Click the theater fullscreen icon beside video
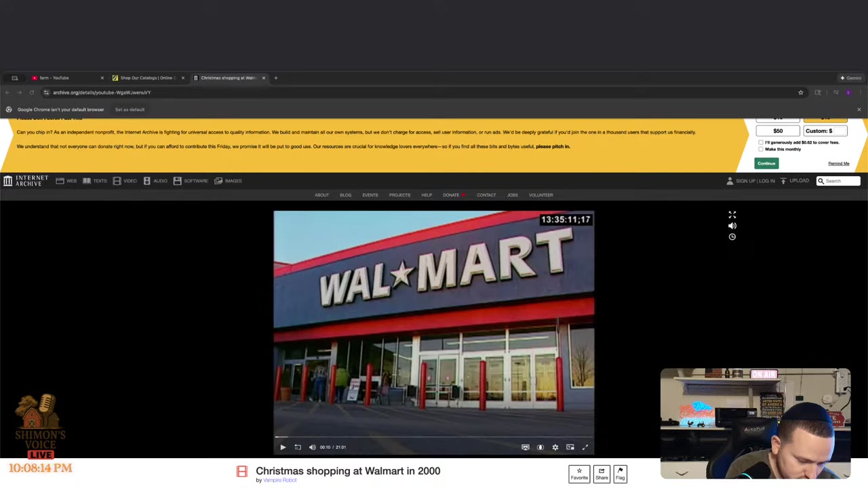Viewport: 868px width, 488px height. pos(732,215)
